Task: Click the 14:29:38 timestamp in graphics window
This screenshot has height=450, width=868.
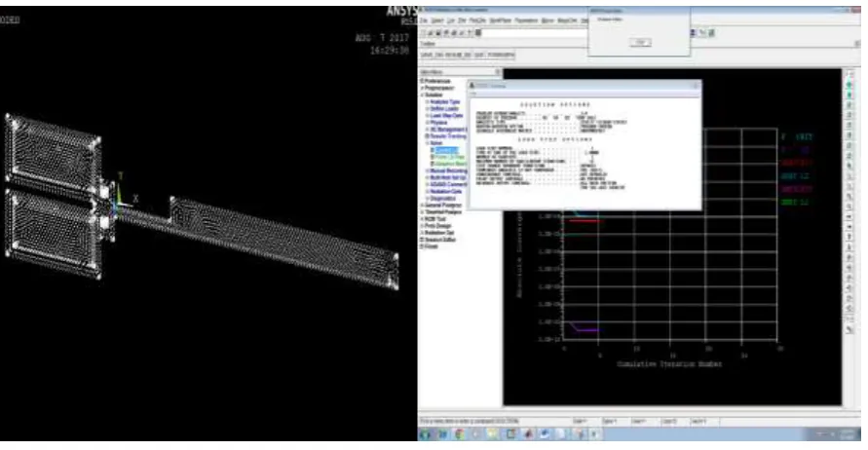Action: point(390,51)
